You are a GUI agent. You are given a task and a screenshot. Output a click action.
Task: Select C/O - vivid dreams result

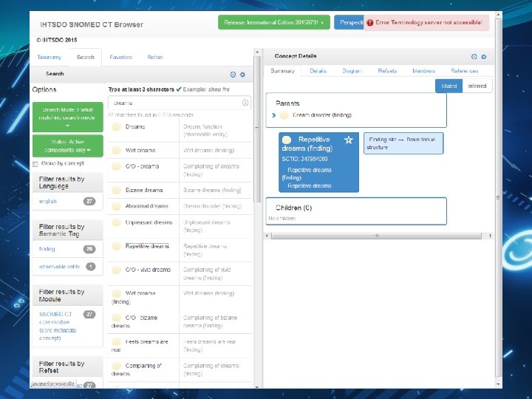[148, 270]
